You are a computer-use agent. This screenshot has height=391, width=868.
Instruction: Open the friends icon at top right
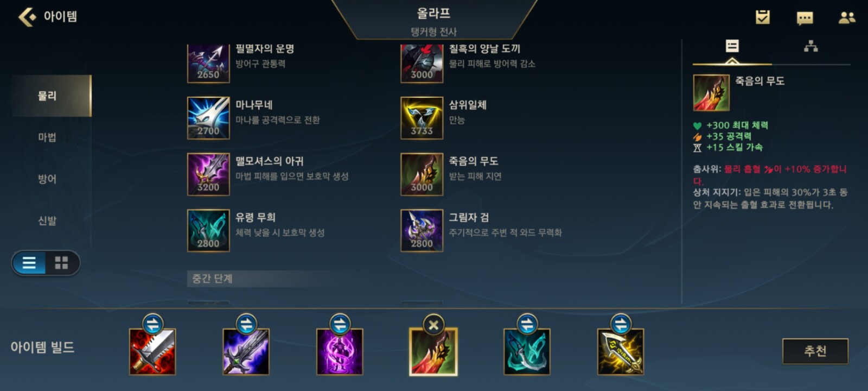point(846,17)
